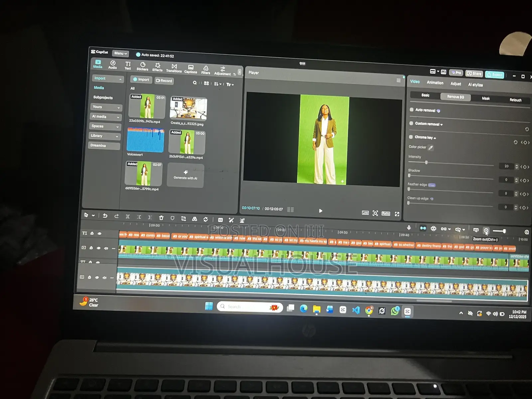The width and height of the screenshot is (532, 399).
Task: Enable the Chroma key checkbox
Action: pos(411,137)
